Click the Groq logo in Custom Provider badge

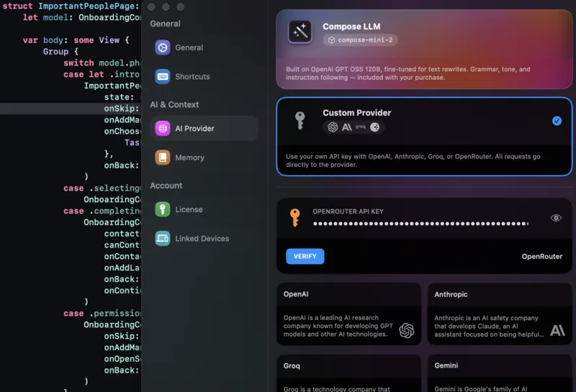(x=361, y=127)
